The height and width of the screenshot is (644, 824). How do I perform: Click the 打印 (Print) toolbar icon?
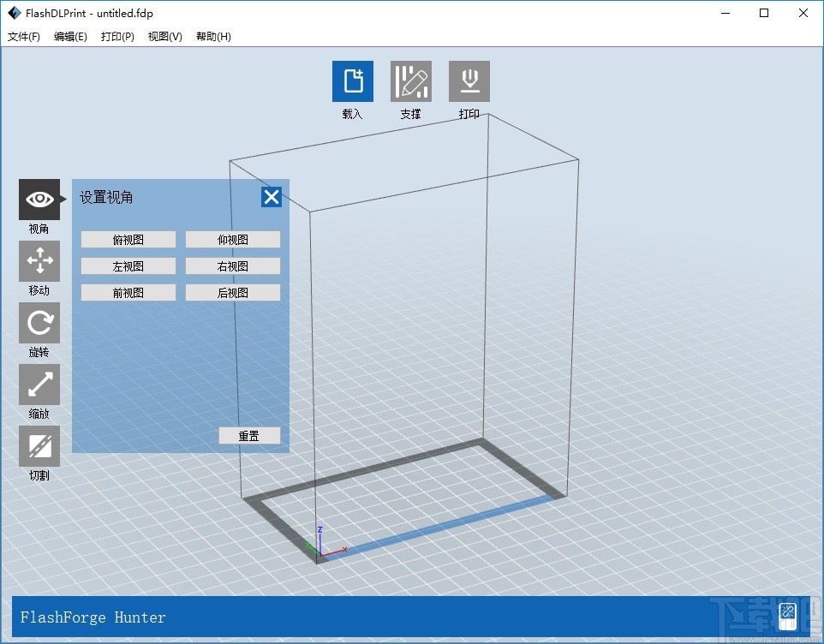coord(469,81)
